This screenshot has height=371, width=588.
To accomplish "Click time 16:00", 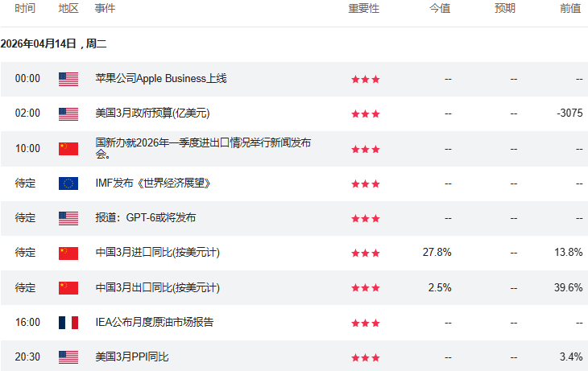I will [27, 322].
